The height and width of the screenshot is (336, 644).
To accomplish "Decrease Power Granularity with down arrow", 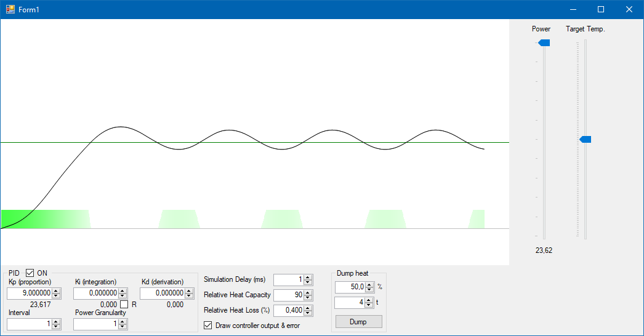I will (x=123, y=327).
